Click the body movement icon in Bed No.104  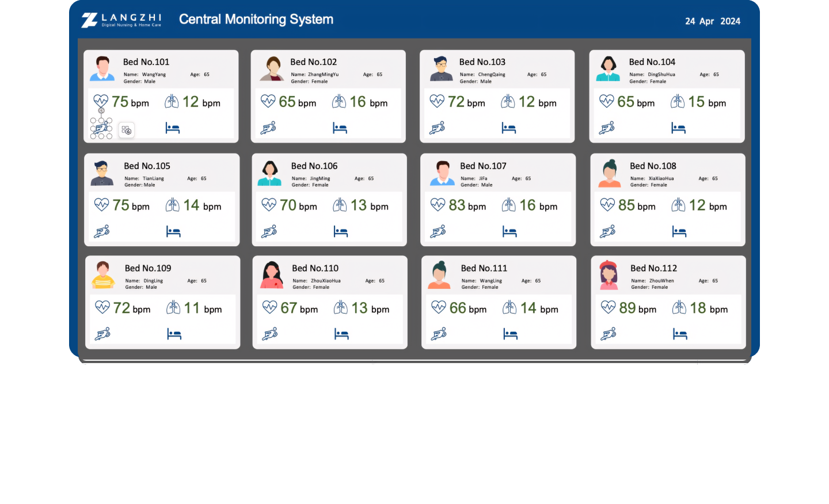[607, 128]
